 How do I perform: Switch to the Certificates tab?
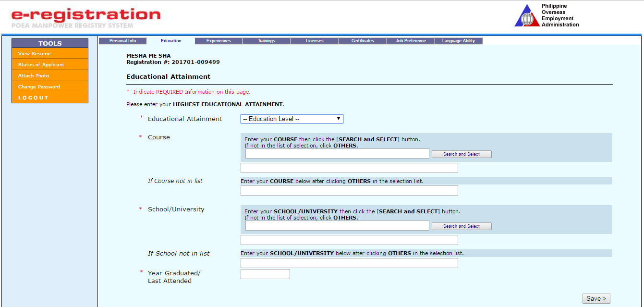[362, 40]
